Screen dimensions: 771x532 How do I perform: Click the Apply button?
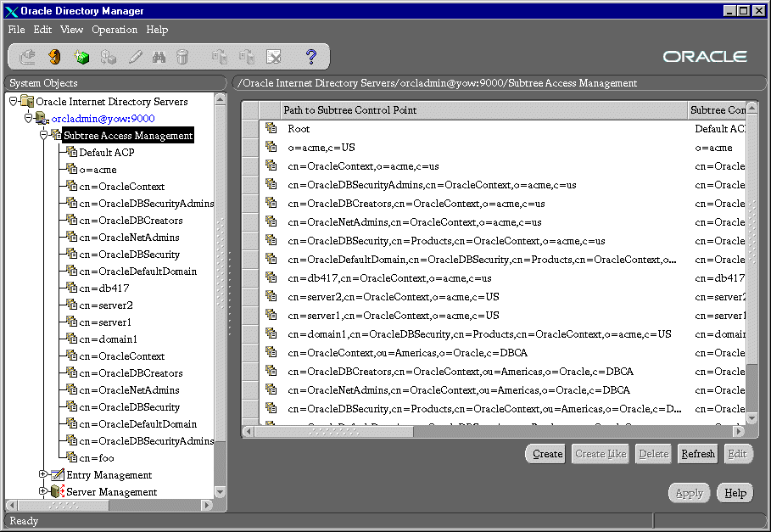pos(690,493)
